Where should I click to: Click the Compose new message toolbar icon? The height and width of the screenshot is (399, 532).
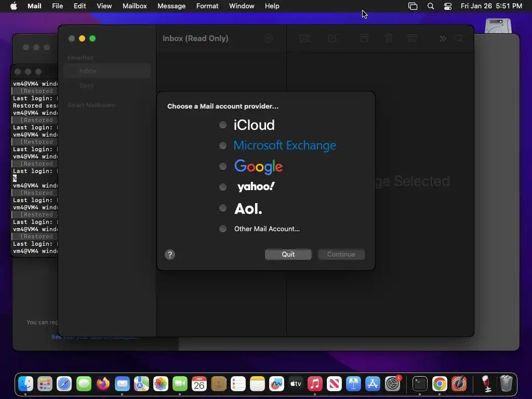(332, 38)
